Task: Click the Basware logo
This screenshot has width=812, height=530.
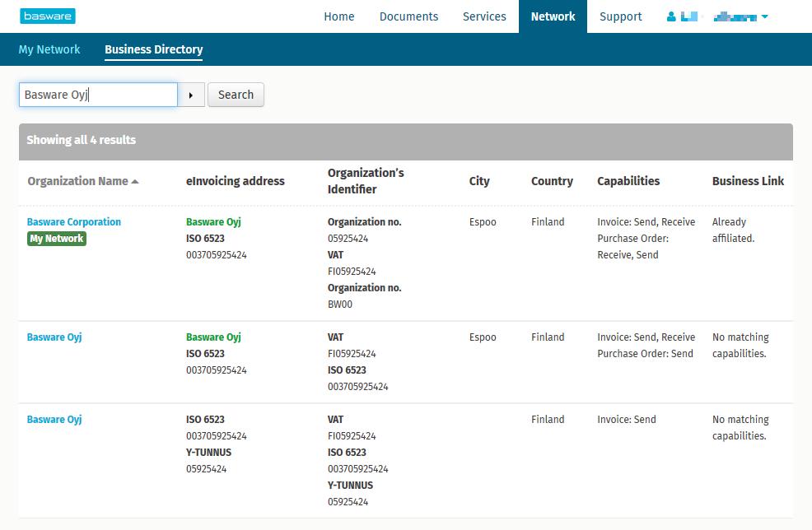Action: click(48, 16)
